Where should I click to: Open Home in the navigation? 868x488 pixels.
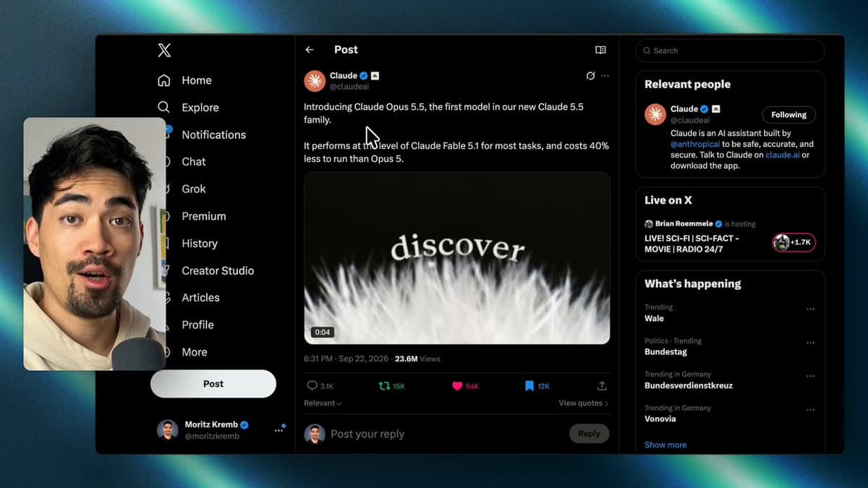pos(197,80)
